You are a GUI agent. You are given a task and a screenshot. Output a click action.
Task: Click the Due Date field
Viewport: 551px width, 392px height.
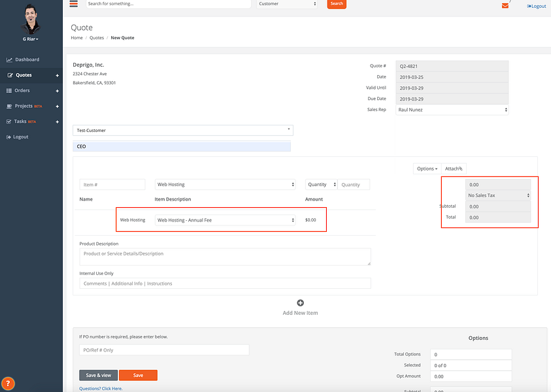pos(452,99)
